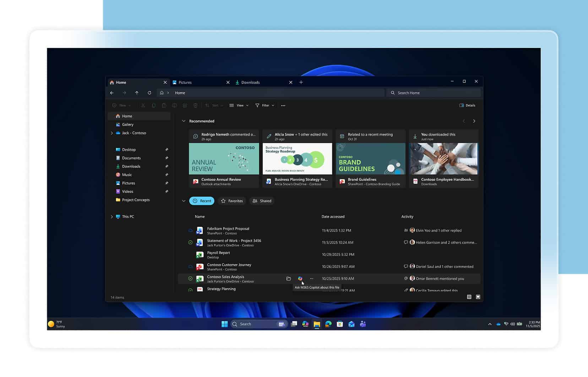588x377 pixels.
Task: Open Videos in navigation pane
Action: [x=127, y=191]
